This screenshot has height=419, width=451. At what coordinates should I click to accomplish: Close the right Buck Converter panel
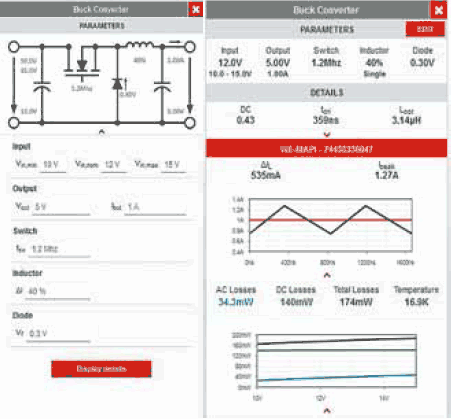(x=439, y=10)
